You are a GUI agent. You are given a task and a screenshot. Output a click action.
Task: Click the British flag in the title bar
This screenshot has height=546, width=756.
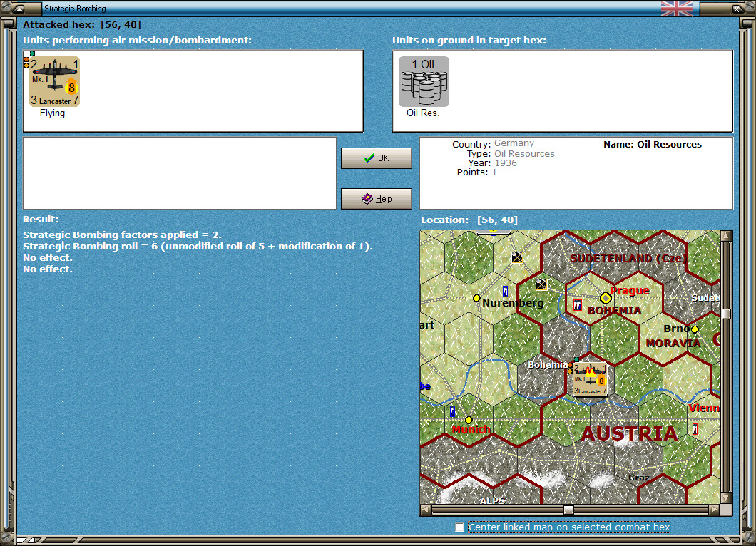click(x=676, y=9)
